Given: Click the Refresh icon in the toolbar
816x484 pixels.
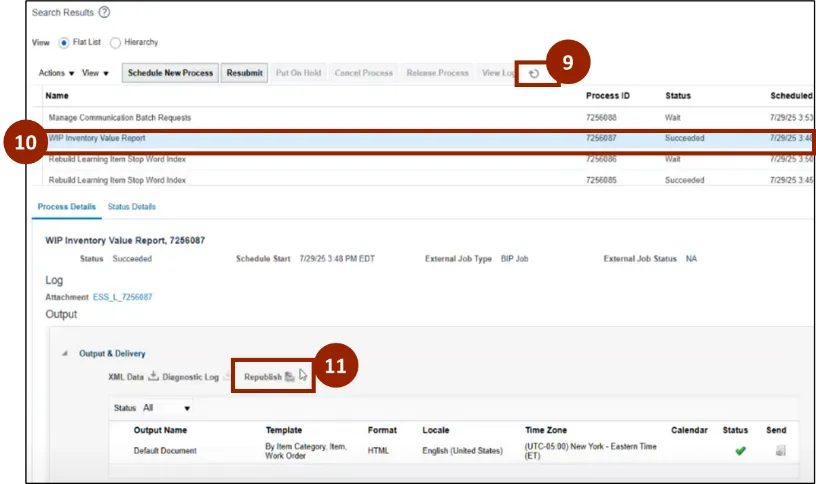Looking at the screenshot, I should tap(534, 73).
